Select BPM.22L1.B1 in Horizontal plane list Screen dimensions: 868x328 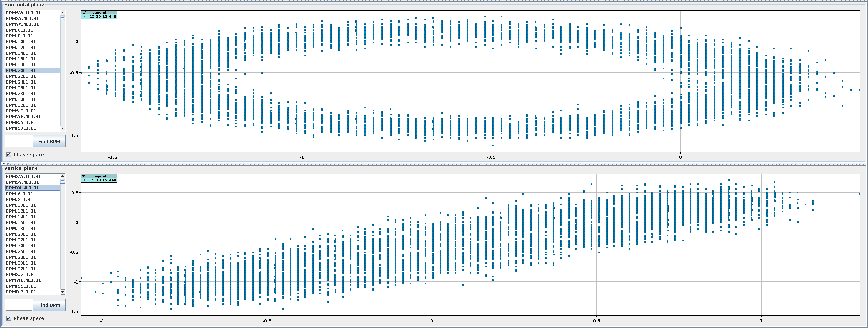(x=33, y=76)
